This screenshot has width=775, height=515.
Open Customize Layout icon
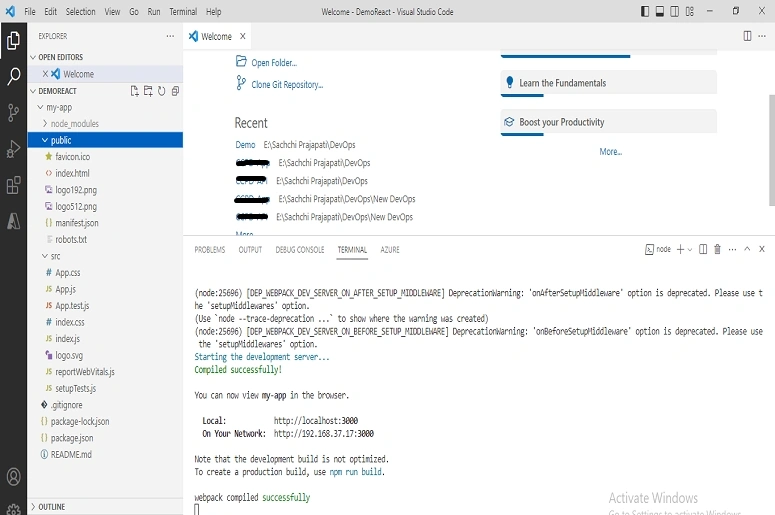coord(689,11)
